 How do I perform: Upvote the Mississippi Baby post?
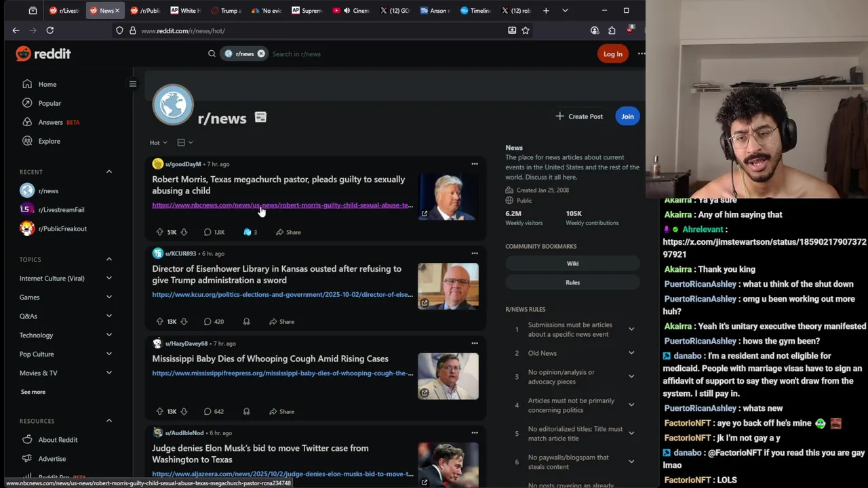coord(160,411)
